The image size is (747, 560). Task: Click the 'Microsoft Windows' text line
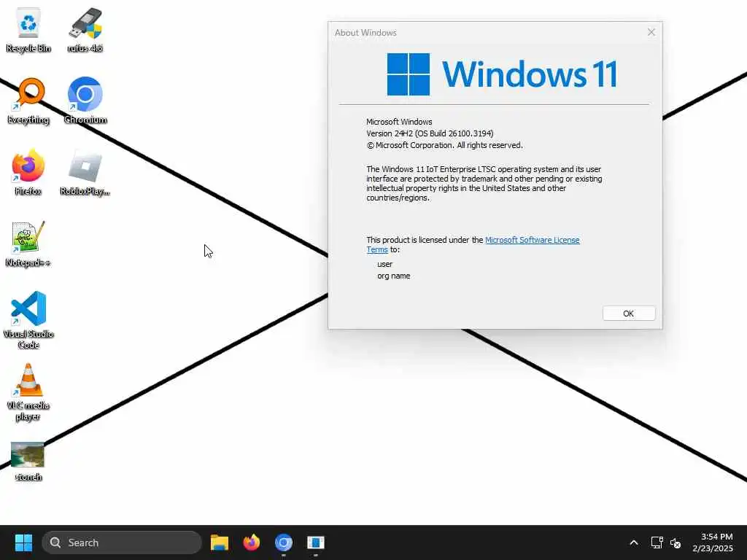[x=399, y=122]
